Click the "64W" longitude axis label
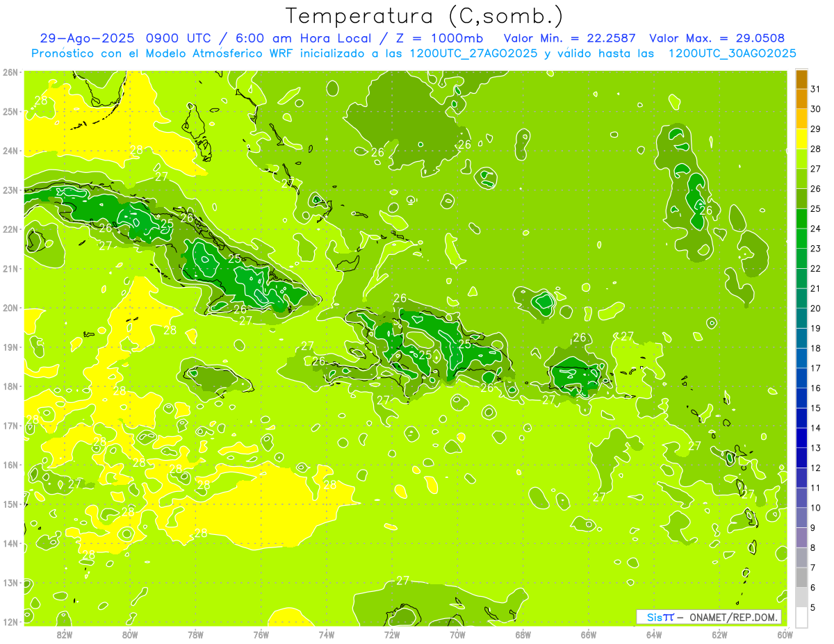 click(x=654, y=634)
